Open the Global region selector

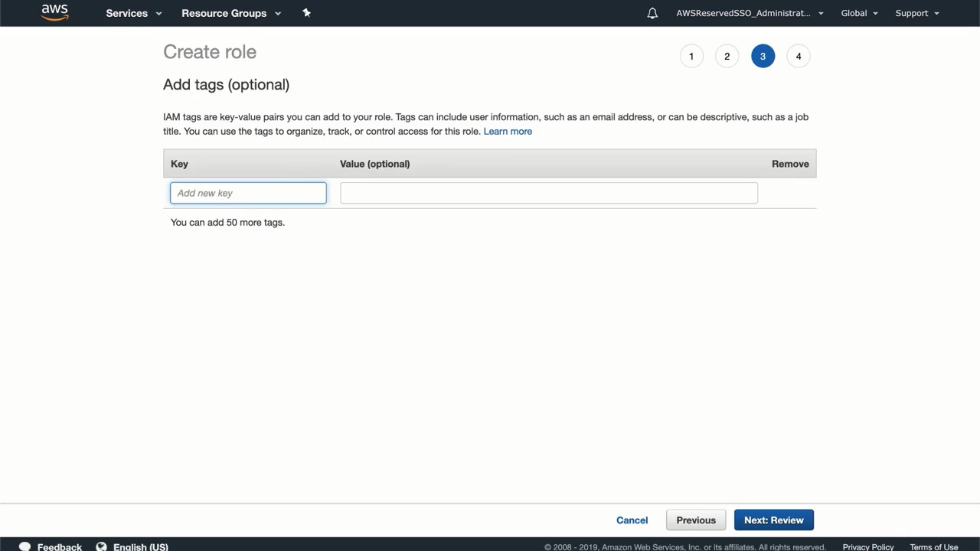click(859, 13)
